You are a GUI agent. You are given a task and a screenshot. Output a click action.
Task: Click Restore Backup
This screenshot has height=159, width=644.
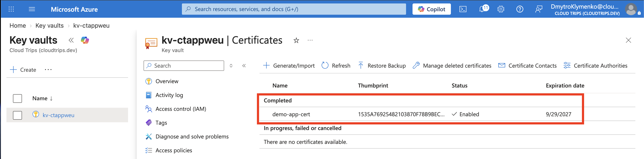[x=382, y=66]
